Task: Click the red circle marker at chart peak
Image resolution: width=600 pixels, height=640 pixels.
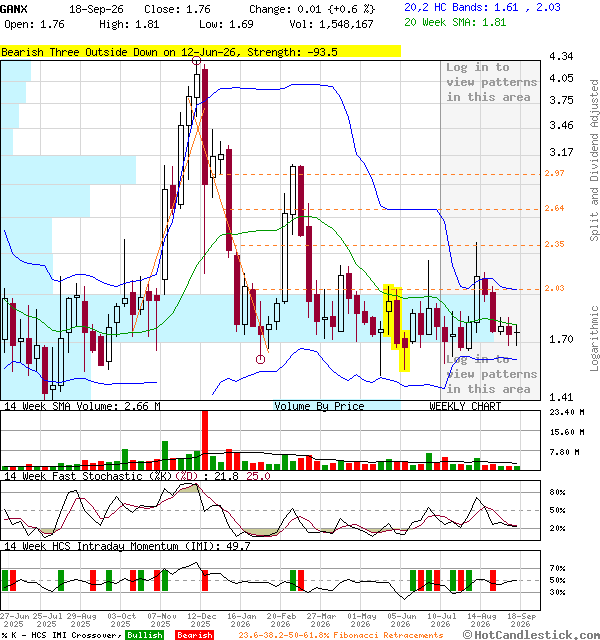Action: (196, 61)
